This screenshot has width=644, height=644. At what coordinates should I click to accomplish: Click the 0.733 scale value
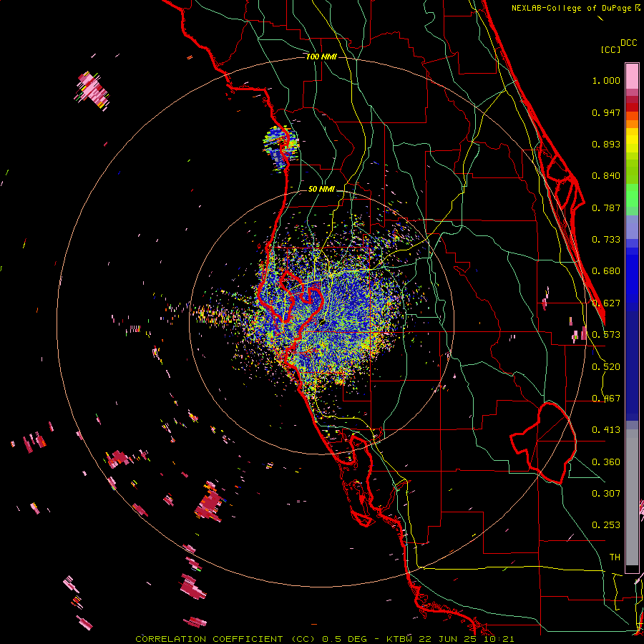click(606, 240)
